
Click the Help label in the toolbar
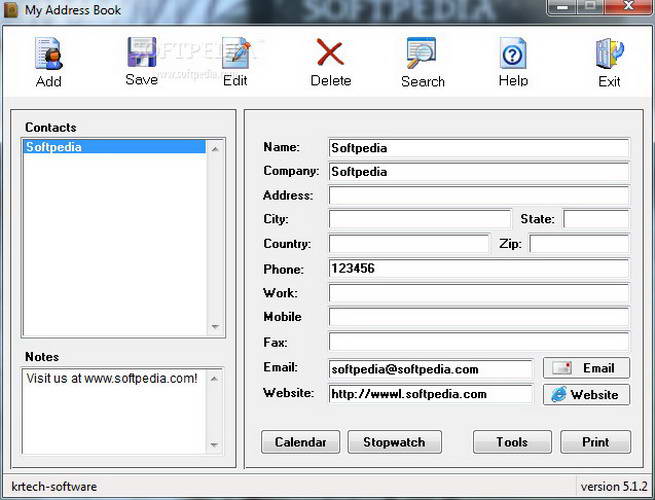[x=513, y=80]
